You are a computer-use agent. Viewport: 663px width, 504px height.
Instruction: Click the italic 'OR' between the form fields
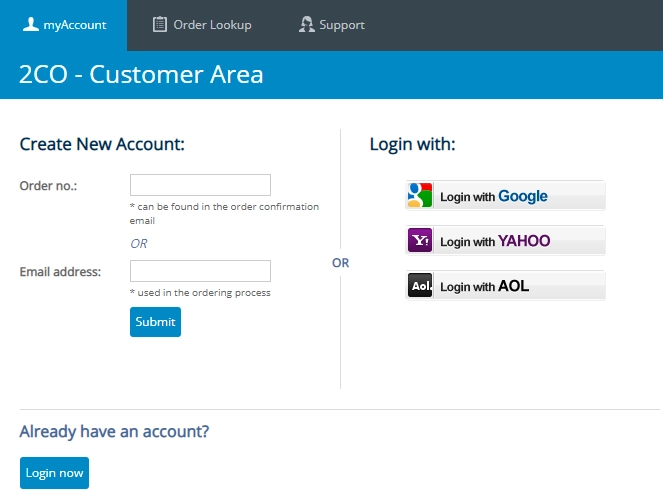[139, 244]
